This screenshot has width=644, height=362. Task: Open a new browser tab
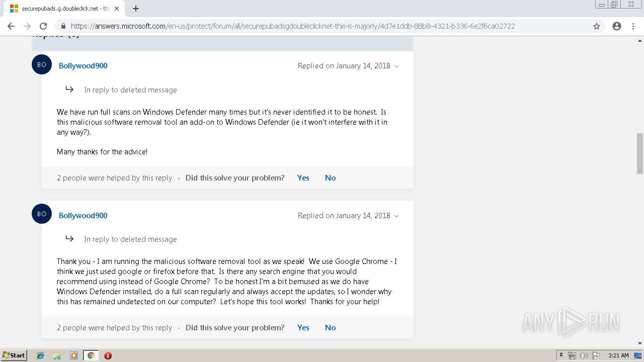coord(136,9)
